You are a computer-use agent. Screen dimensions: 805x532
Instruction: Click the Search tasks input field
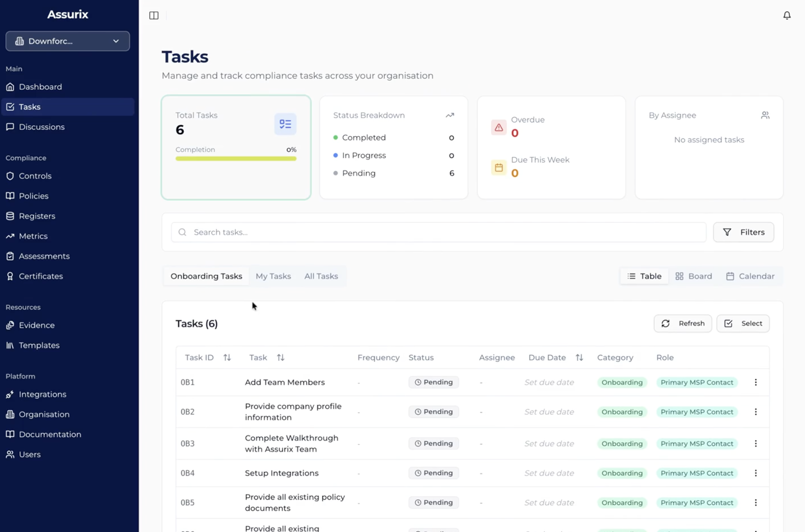(x=439, y=232)
